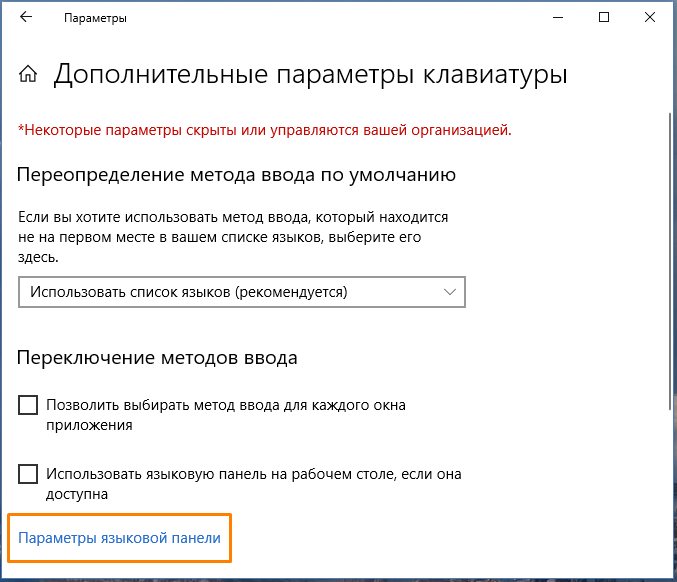Minimize the Параметры window

point(558,17)
